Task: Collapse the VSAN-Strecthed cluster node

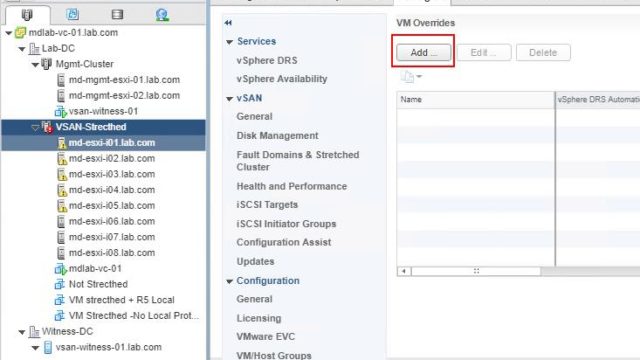Action: [x=35, y=128]
